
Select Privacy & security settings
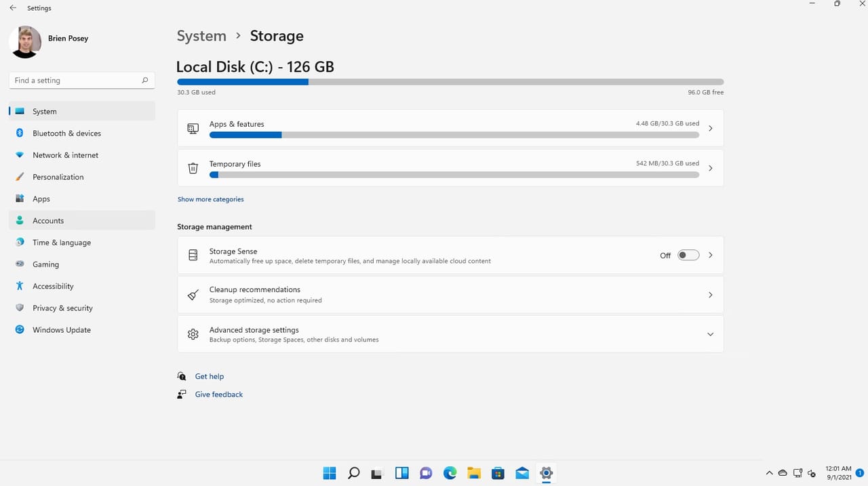tap(62, 308)
